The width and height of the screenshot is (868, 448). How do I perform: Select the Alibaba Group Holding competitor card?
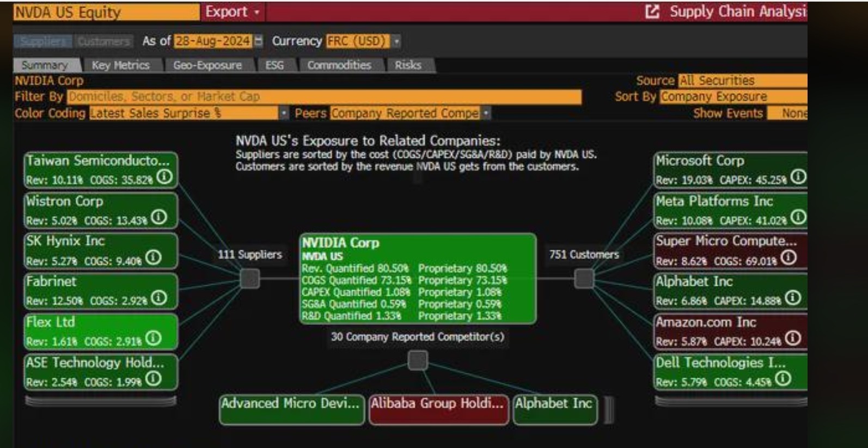[438, 409]
